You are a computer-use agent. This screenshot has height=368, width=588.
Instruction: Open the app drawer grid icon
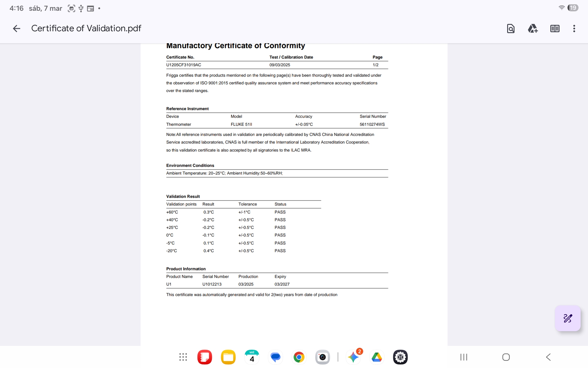tap(183, 357)
